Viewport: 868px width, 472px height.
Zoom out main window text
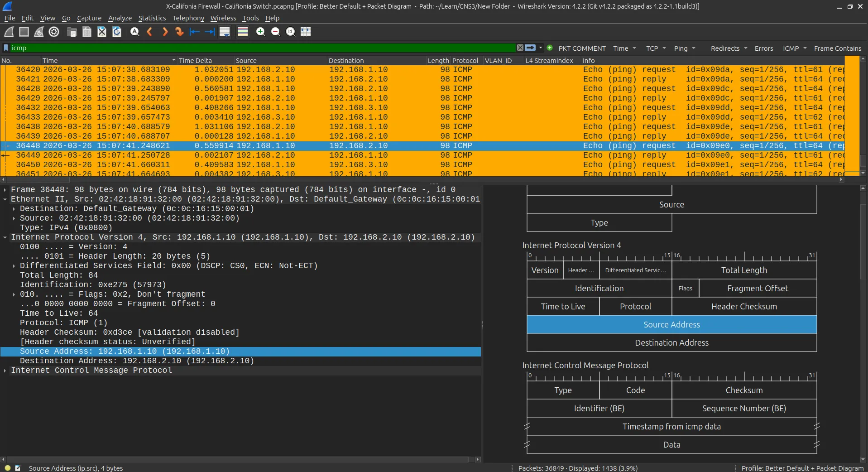pos(275,32)
